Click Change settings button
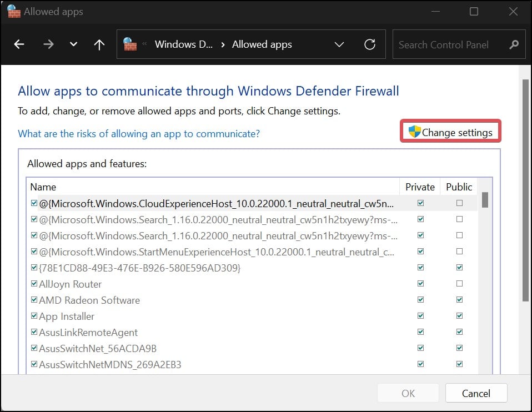Image resolution: width=532 pixels, height=412 pixels. (x=450, y=131)
